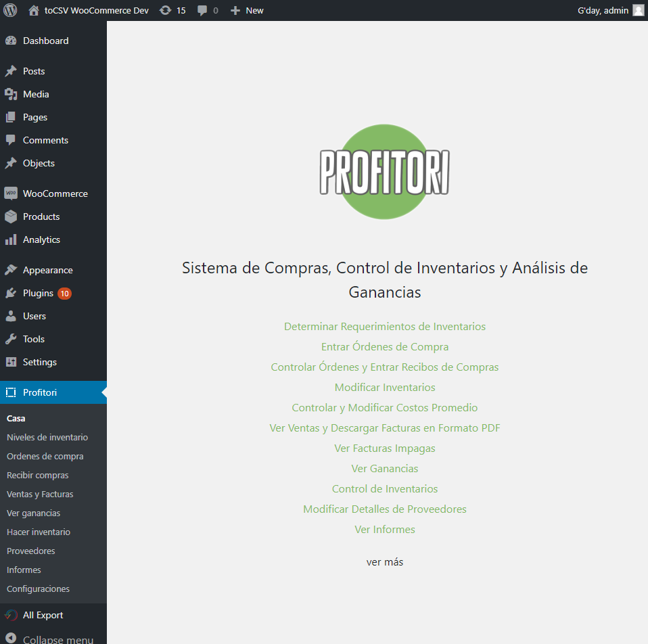Select Niveles de inventario submenu item

coord(47,437)
